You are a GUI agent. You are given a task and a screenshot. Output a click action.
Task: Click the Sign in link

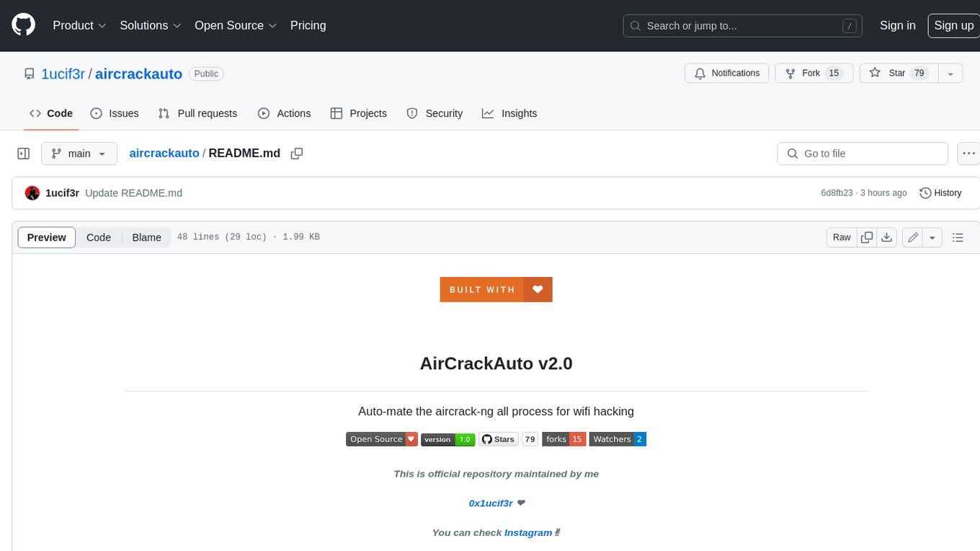[x=897, y=25]
